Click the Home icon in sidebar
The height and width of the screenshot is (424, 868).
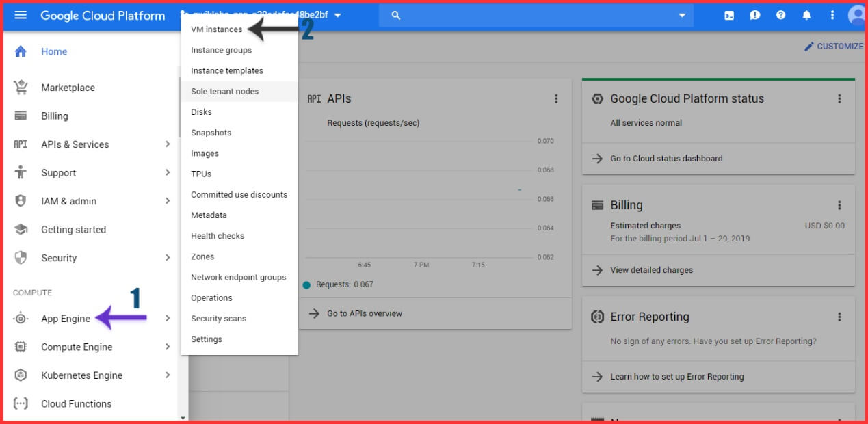coord(21,51)
